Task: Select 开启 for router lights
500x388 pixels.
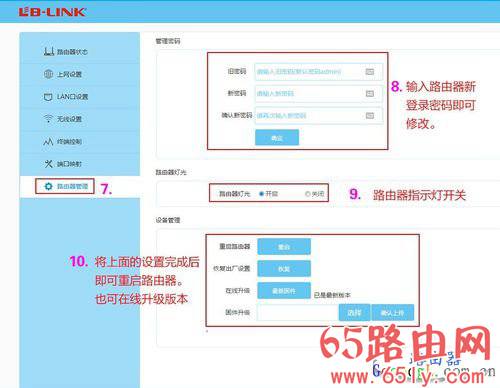Action: coord(262,194)
